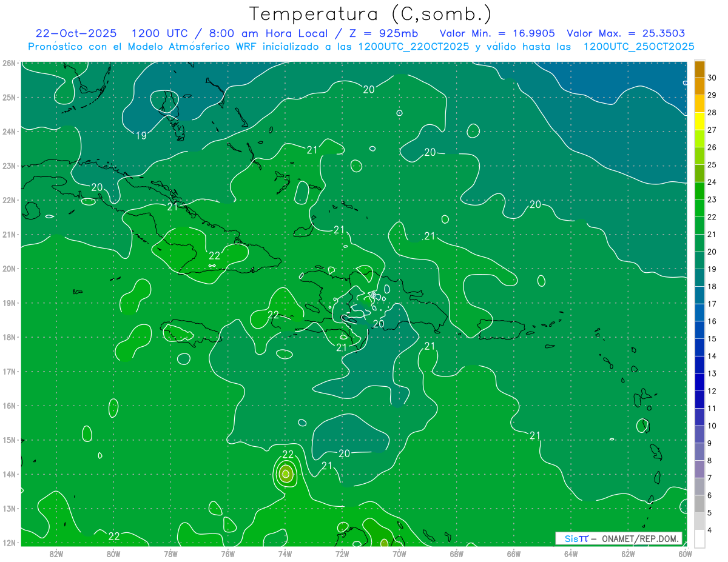This screenshot has width=728, height=562.
Task: Click the longitude axis label '68W'
Action: tap(456, 554)
